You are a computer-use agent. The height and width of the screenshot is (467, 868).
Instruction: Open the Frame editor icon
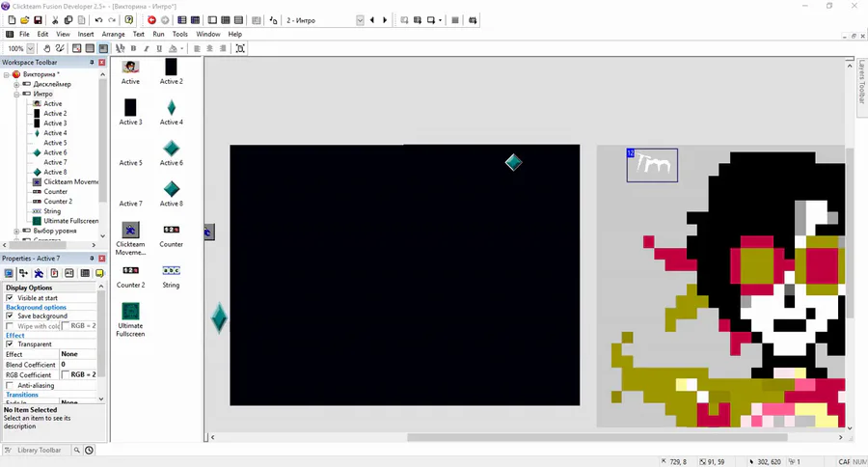pyautogui.click(x=212, y=20)
